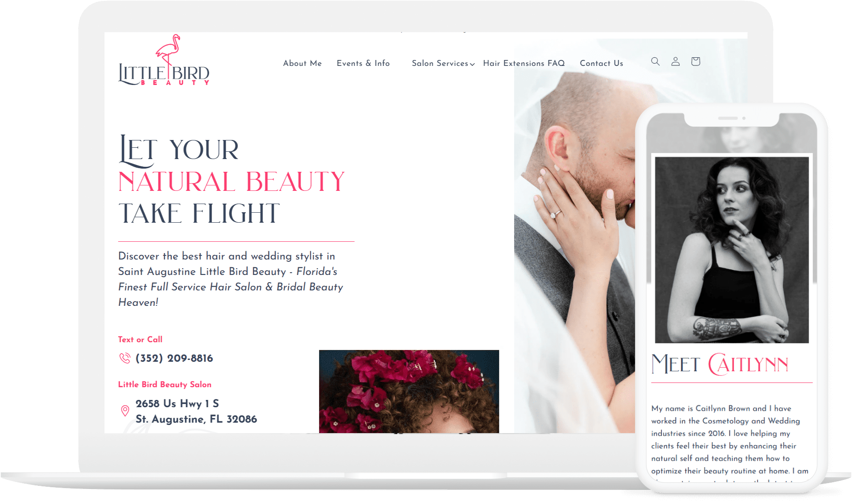Click the flower-haired woman photo thumbnail
Viewport: 852px width, 504px height.
point(409,391)
